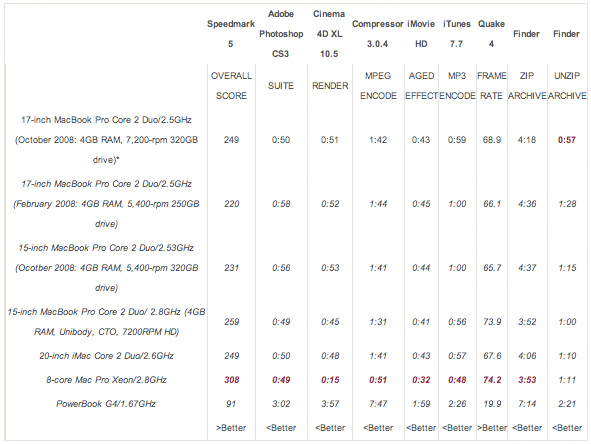This screenshot has width=591, height=444.
Task: Select the Adobe Photoshop CS3 header
Action: (x=281, y=34)
